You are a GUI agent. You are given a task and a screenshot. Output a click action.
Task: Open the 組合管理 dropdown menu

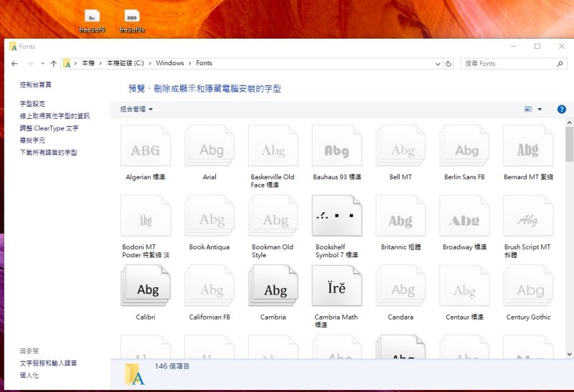pos(136,109)
